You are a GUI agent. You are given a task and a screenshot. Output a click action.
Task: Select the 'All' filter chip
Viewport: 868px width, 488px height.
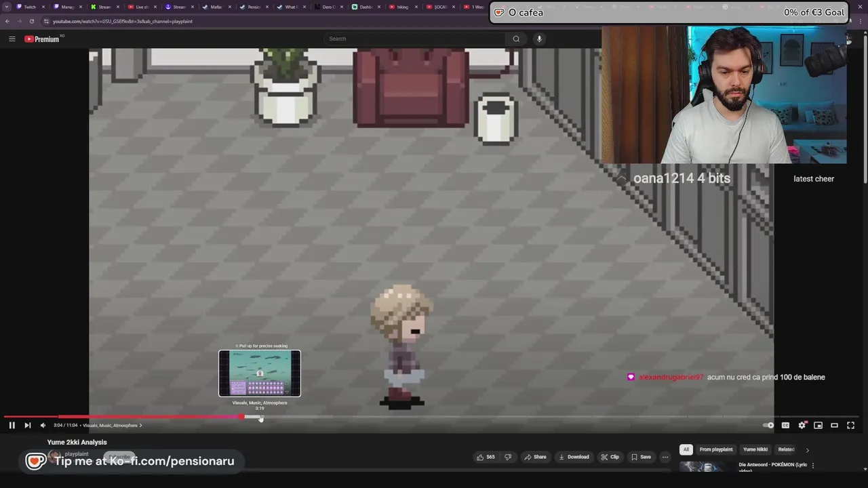point(686,449)
